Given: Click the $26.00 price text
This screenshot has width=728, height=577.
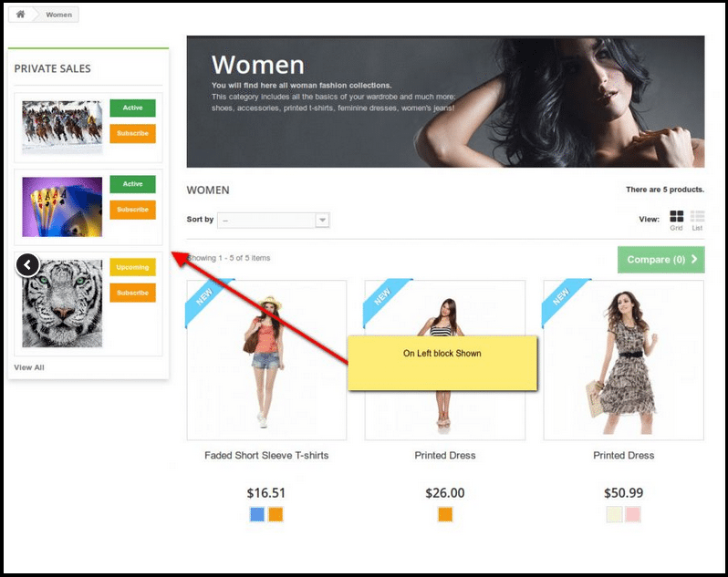Looking at the screenshot, I should tap(445, 492).
